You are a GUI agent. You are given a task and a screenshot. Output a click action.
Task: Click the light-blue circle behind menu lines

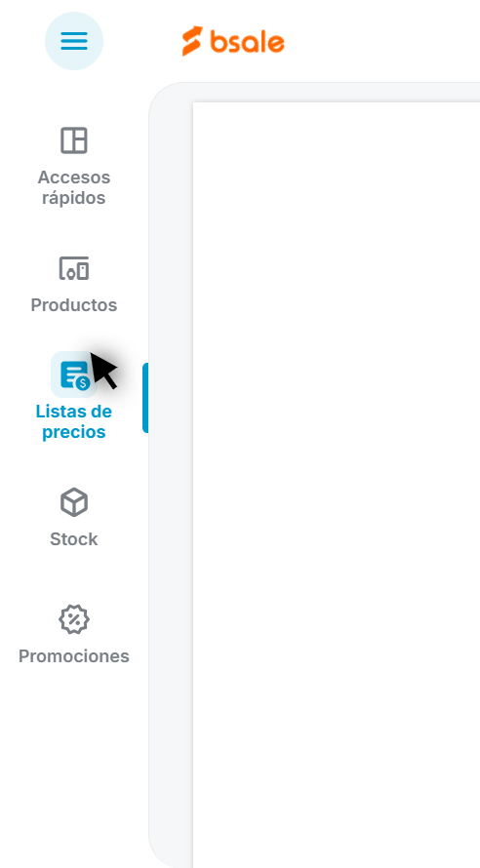[73, 41]
